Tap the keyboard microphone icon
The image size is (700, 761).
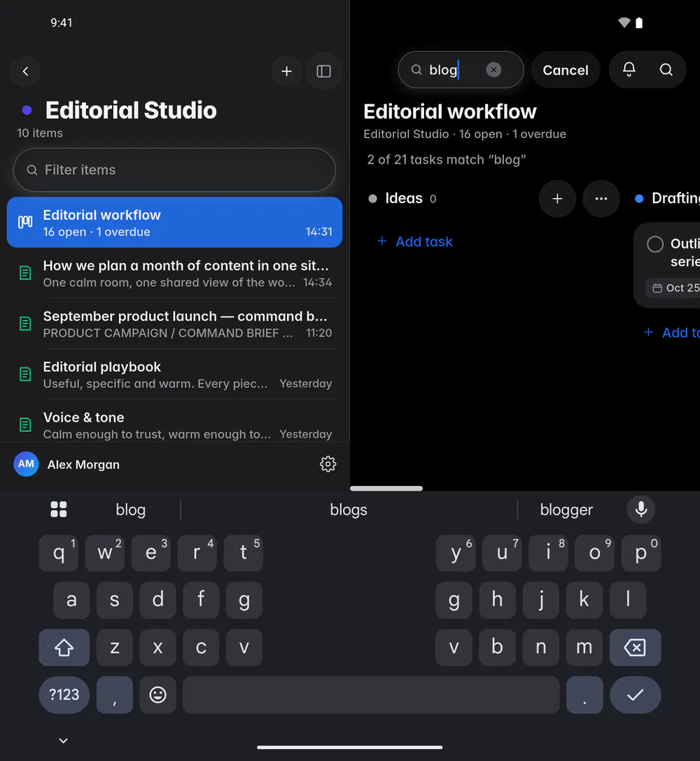tap(640, 509)
